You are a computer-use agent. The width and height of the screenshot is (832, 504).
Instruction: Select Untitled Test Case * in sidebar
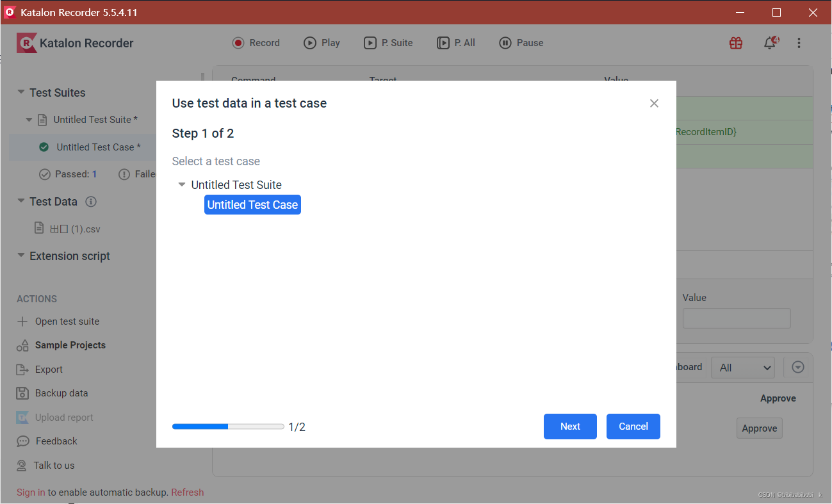click(99, 147)
